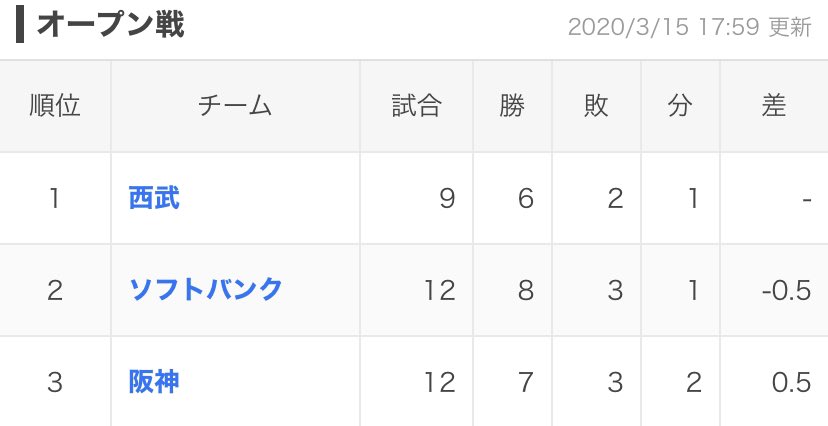Screen dimensions: 828x426
Task: Click the チーム column header
Action: pos(235,106)
